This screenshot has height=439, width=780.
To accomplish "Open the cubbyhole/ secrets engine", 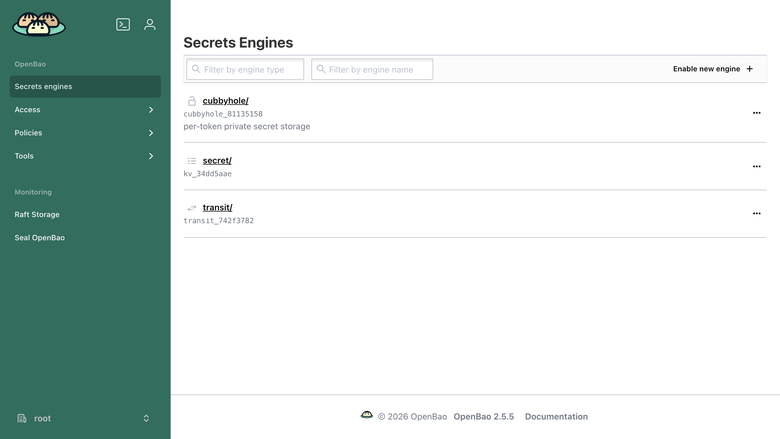I will point(225,100).
